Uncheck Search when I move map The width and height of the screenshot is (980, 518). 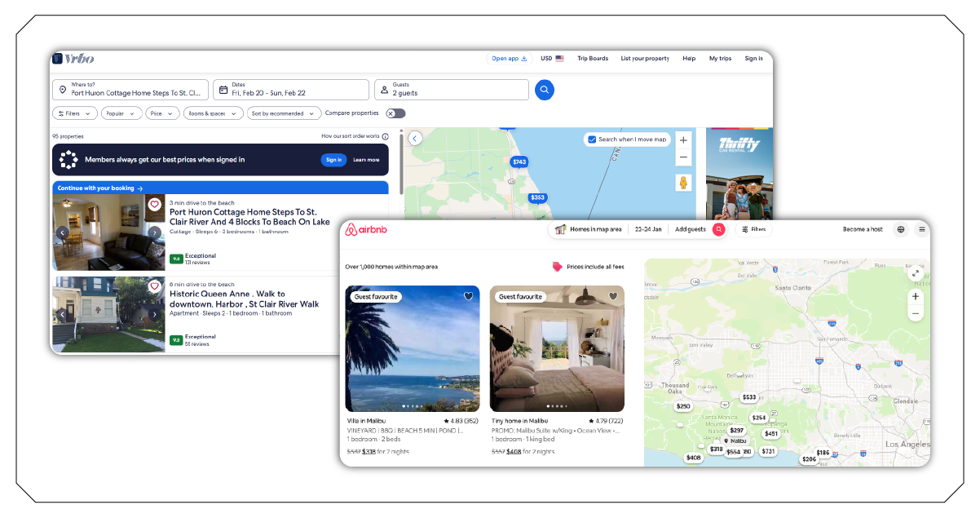(x=592, y=139)
